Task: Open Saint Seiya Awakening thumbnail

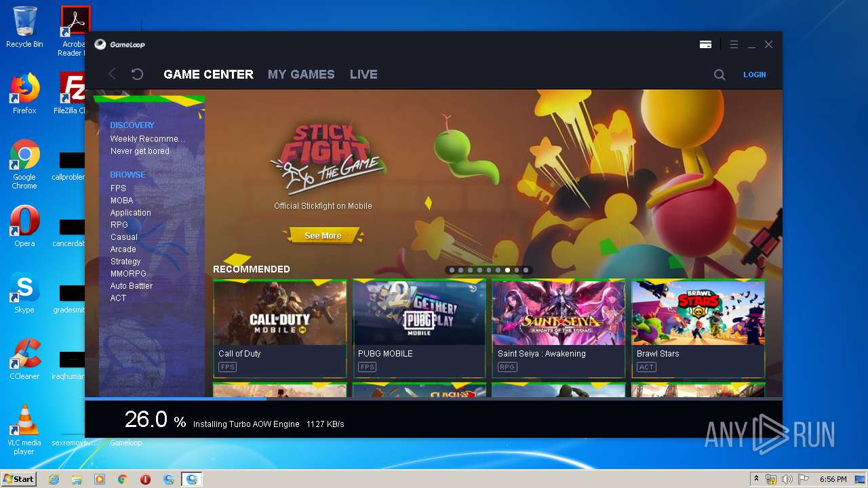Action: point(559,313)
